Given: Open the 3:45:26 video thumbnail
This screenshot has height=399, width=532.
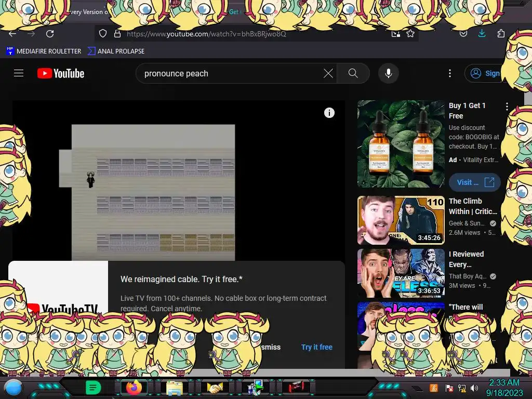Looking at the screenshot, I should pyautogui.click(x=401, y=220).
